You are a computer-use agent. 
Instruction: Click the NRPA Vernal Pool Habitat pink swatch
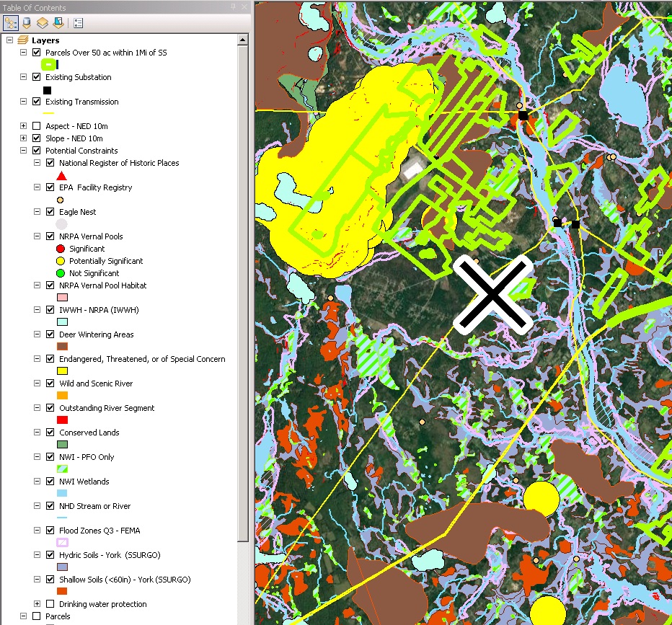point(62,297)
